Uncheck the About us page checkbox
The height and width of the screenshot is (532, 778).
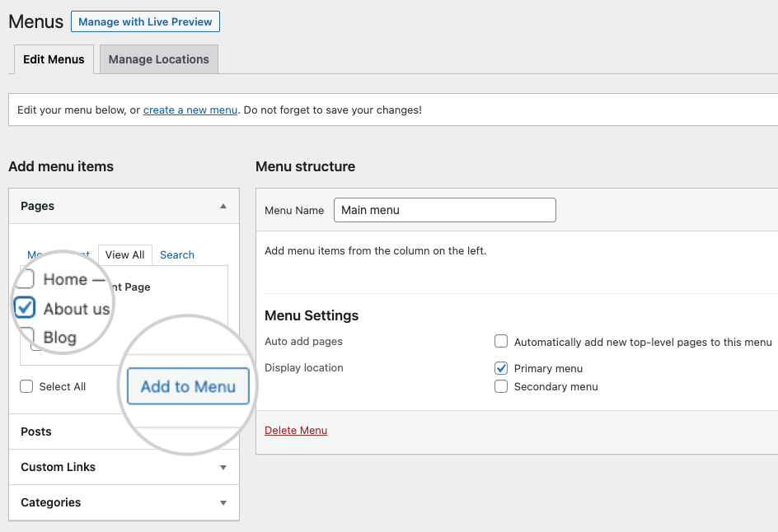tap(25, 307)
